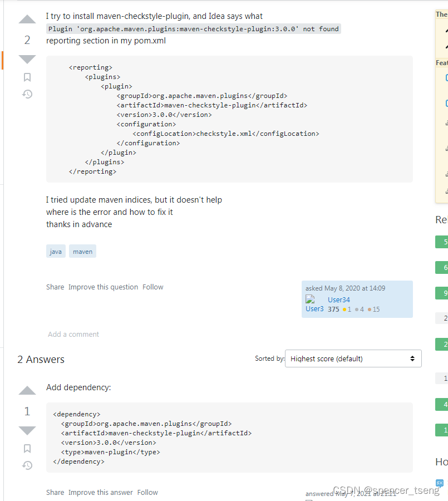Open the question's revision history icon

(27, 94)
